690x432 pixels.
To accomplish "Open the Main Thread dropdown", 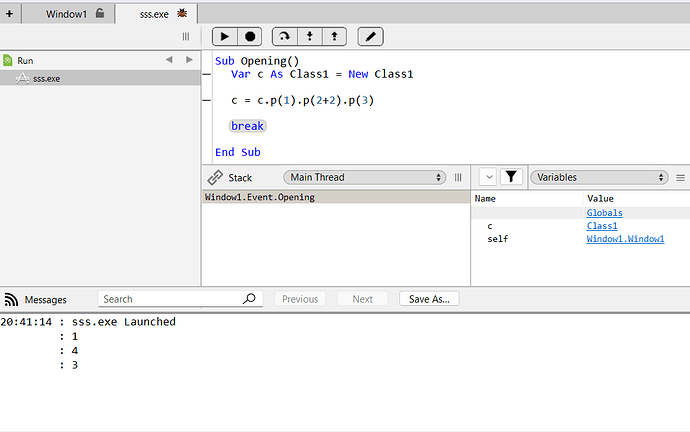I will tap(365, 177).
